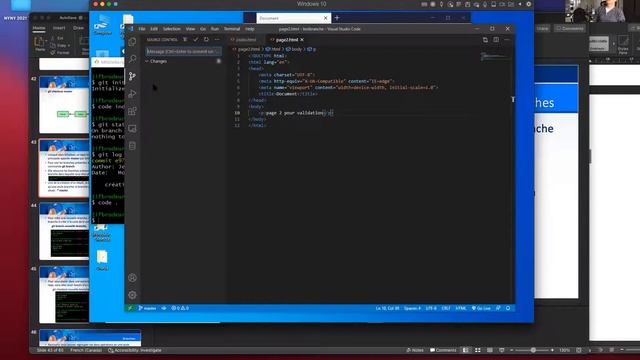
Task: Open the Selection menu in VS Code
Action: (x=171, y=29)
